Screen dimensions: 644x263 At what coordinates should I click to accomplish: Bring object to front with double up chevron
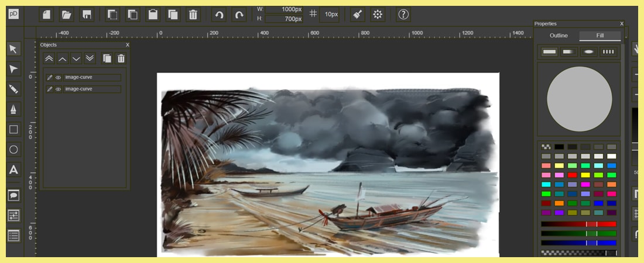(49, 58)
